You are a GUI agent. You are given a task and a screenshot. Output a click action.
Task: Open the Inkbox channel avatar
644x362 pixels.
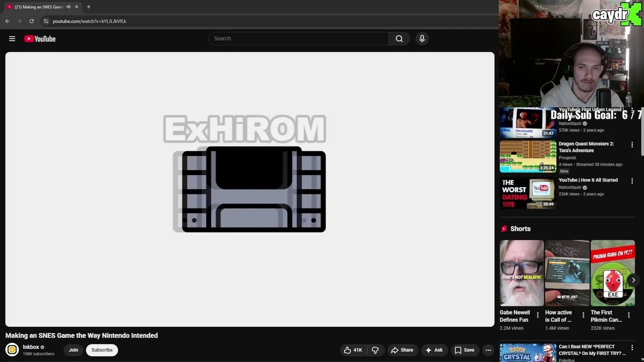coord(12,349)
